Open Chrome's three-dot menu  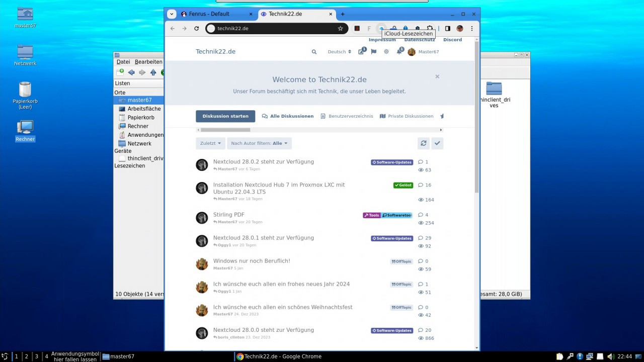click(472, 29)
